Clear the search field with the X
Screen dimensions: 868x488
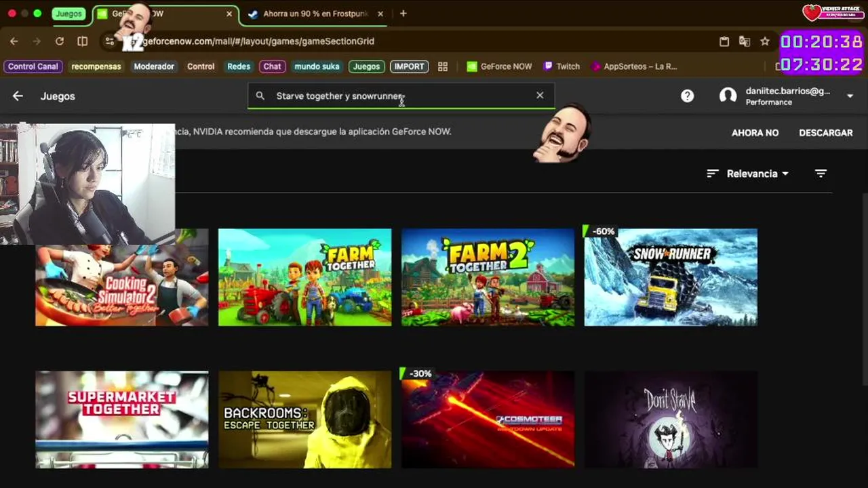540,96
